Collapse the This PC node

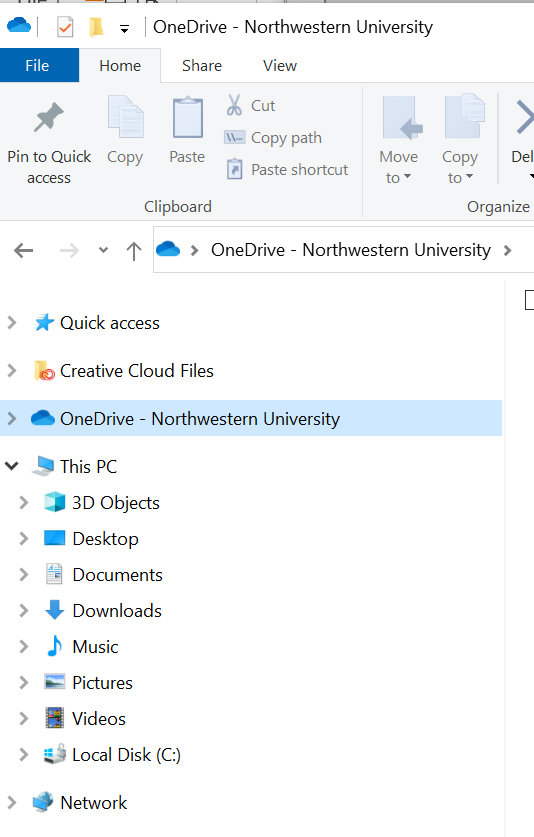click(x=12, y=466)
